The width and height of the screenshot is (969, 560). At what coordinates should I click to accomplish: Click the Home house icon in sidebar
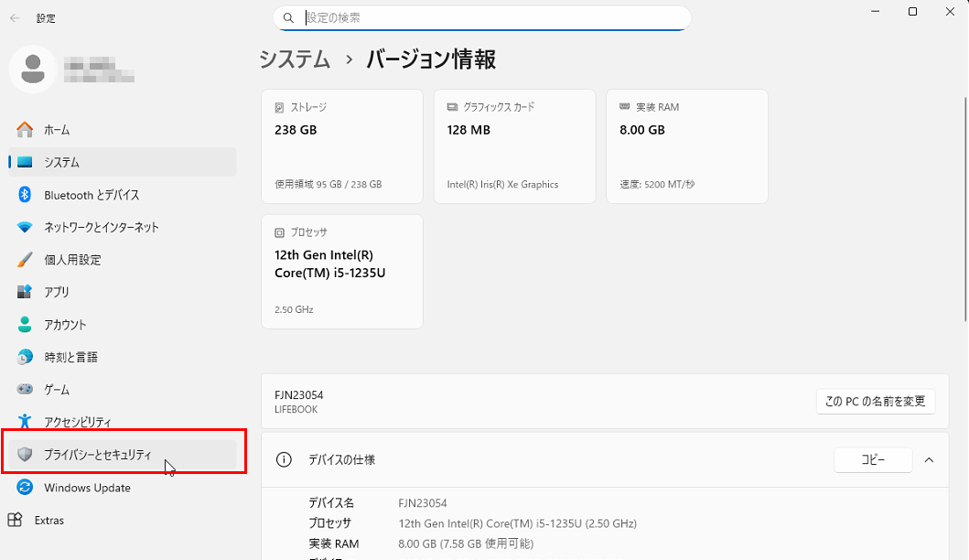[25, 130]
